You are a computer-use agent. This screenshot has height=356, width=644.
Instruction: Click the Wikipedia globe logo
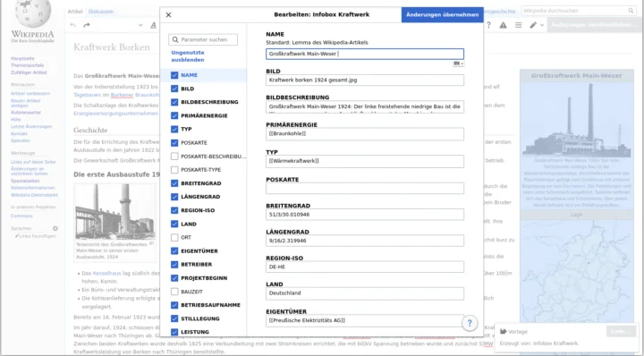(33, 13)
